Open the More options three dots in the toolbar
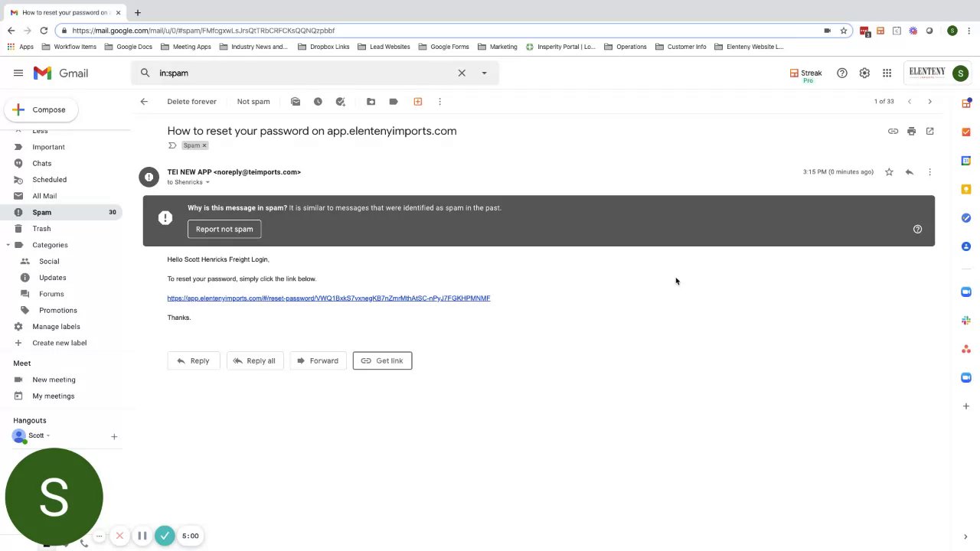The height and width of the screenshot is (551, 980). [x=439, y=101]
